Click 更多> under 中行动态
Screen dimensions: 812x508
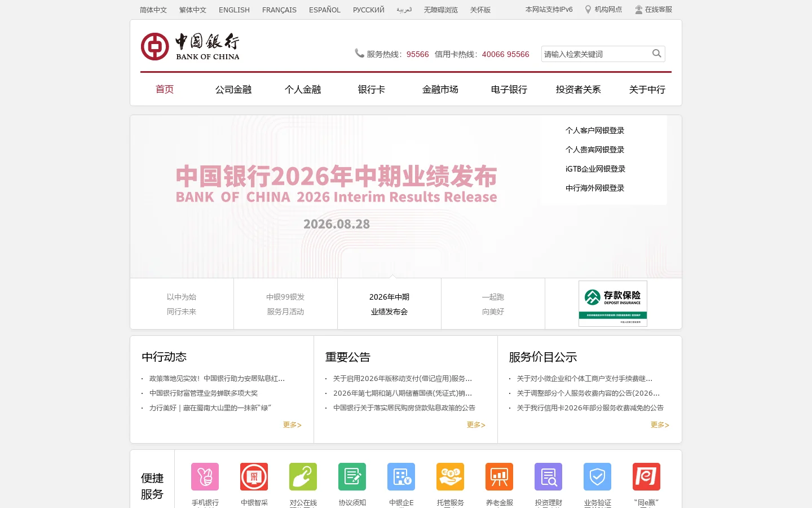click(x=292, y=425)
